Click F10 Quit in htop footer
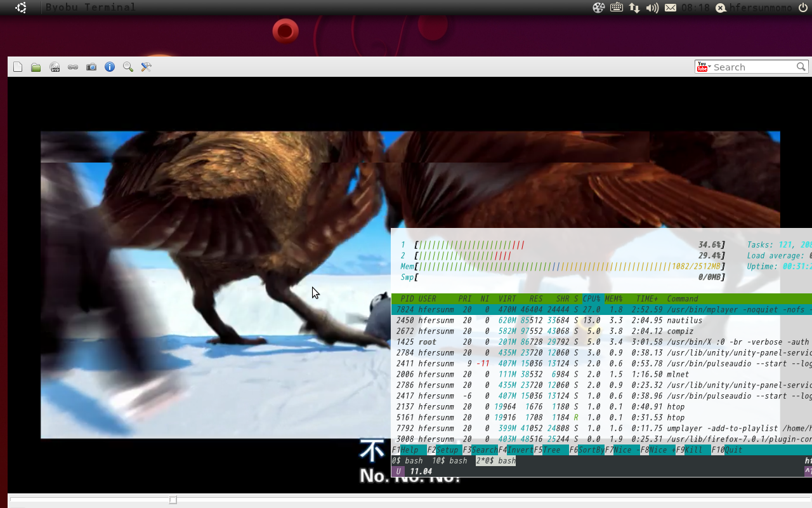Viewport: 812px width, 508px height. (x=727, y=450)
